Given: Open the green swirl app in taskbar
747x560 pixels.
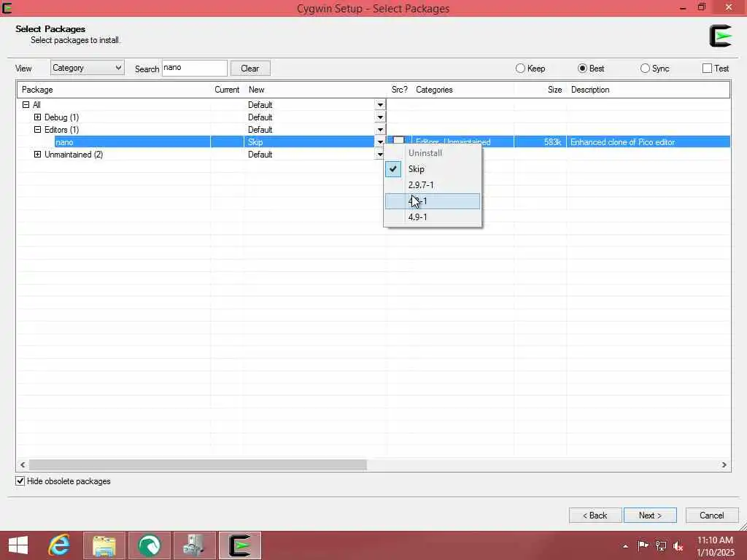Looking at the screenshot, I should point(149,545).
